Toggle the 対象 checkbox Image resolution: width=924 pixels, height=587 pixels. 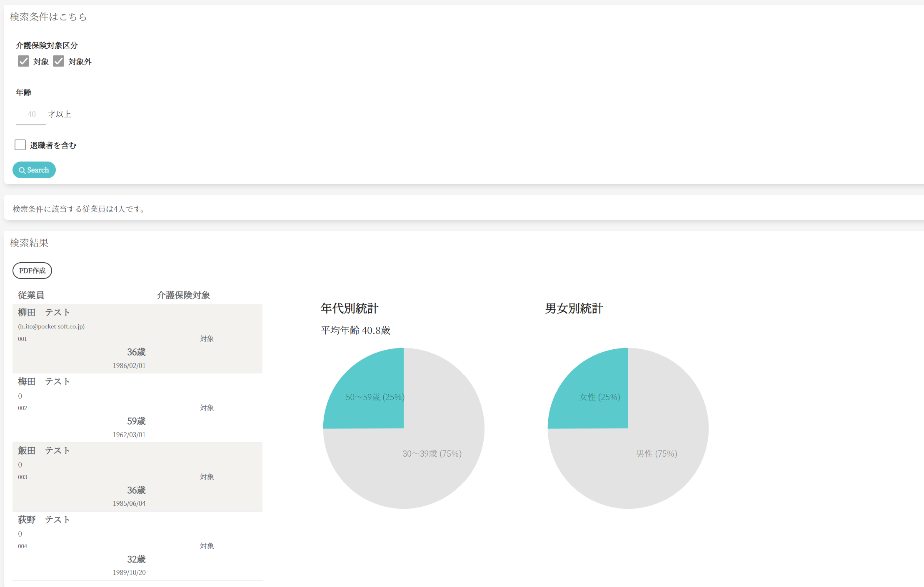pos(23,61)
